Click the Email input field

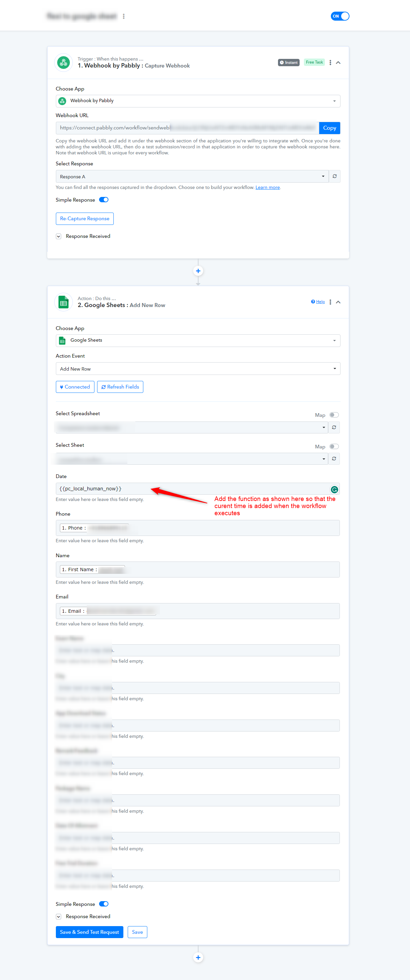[198, 611]
